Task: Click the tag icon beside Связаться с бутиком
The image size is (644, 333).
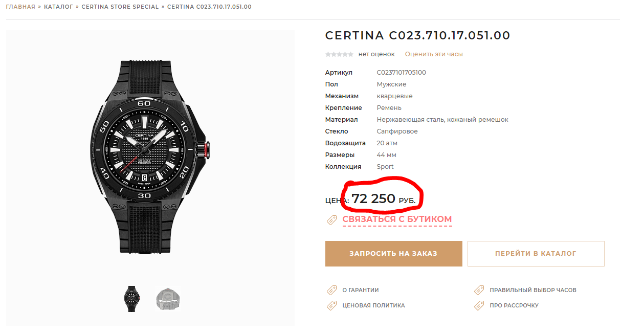Action: pyautogui.click(x=331, y=220)
